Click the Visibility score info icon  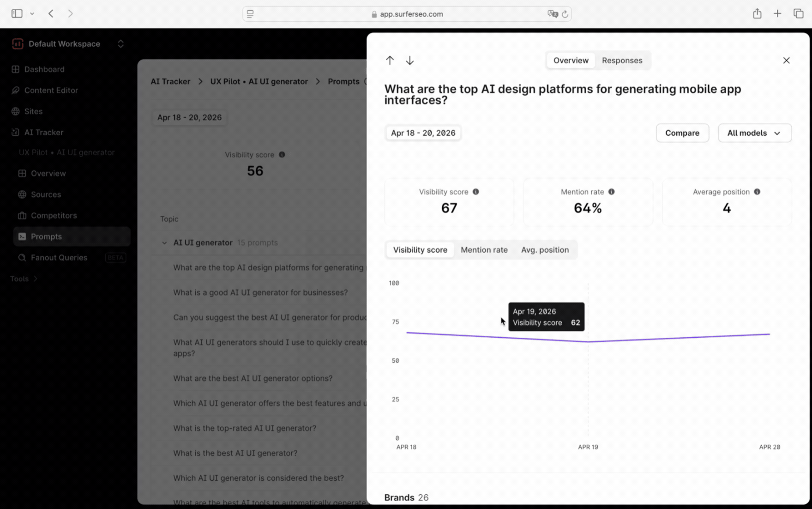coord(475,192)
